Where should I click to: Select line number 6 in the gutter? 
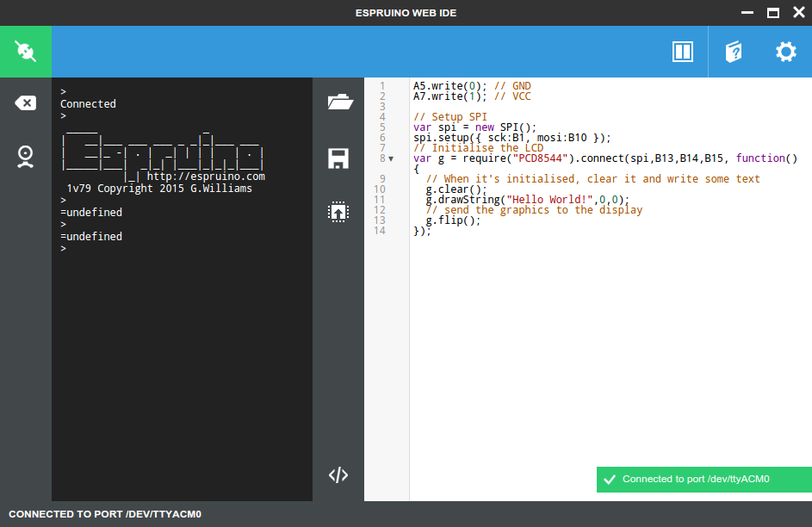381,138
